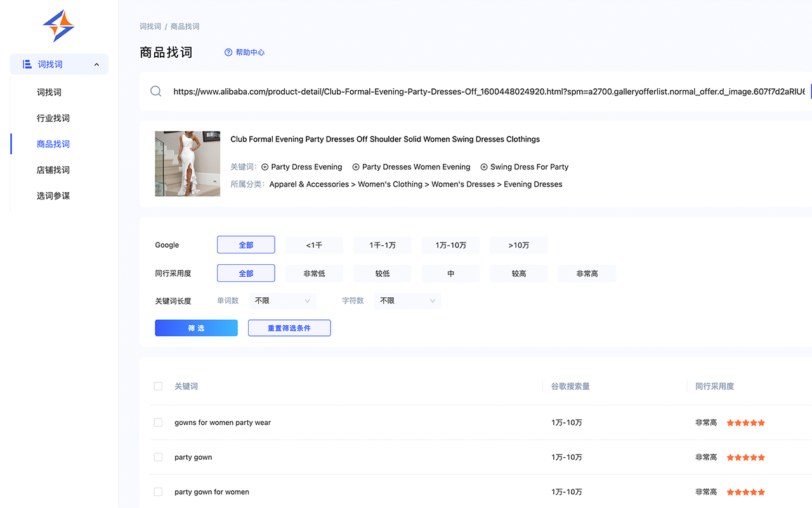Click 重置筛选条件 to reset filters

(x=289, y=328)
